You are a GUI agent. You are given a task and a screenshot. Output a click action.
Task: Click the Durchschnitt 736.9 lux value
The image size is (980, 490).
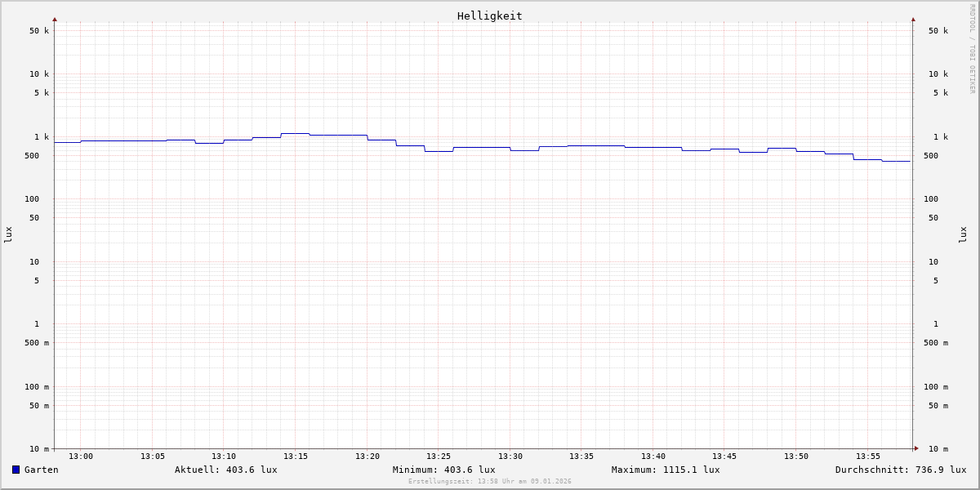click(x=900, y=470)
